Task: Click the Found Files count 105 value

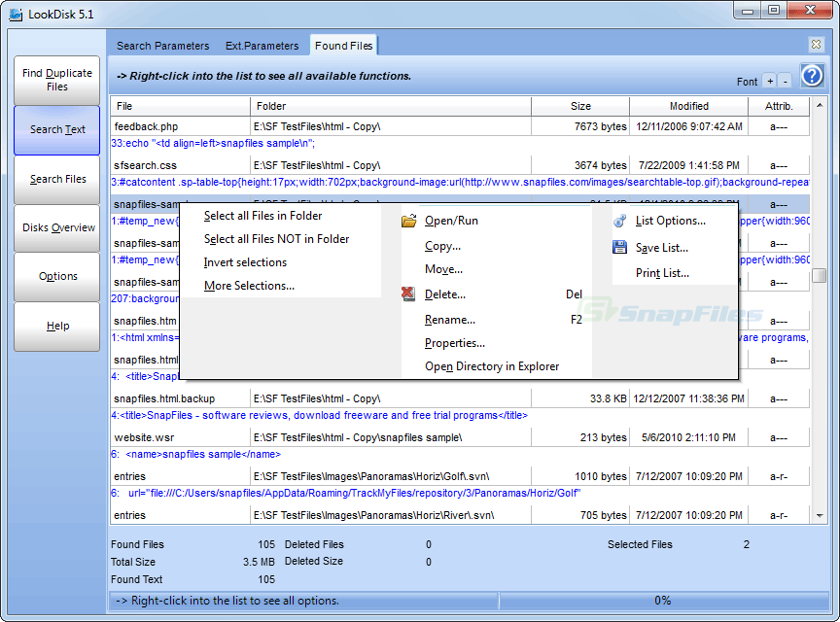Action: click(x=266, y=544)
